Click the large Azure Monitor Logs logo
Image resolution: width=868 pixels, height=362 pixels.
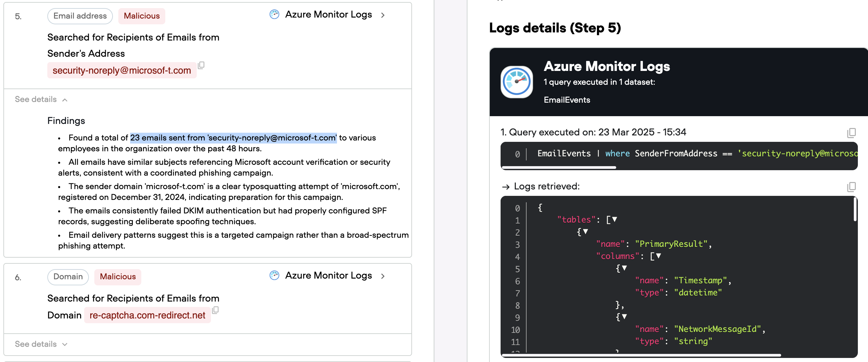point(516,82)
